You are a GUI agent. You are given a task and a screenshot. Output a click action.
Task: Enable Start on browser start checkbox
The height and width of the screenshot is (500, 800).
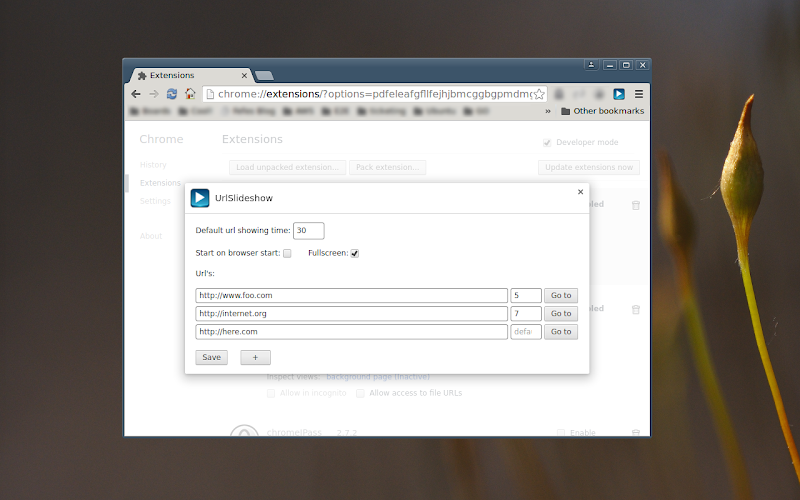click(x=287, y=253)
